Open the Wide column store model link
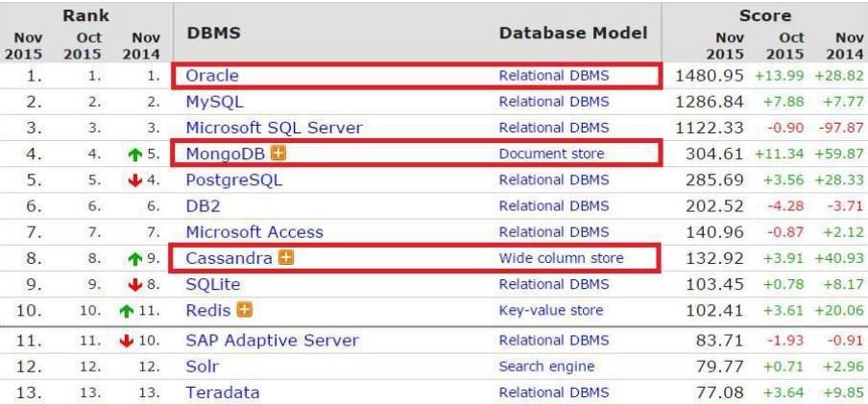The image size is (868, 404). coord(561,258)
